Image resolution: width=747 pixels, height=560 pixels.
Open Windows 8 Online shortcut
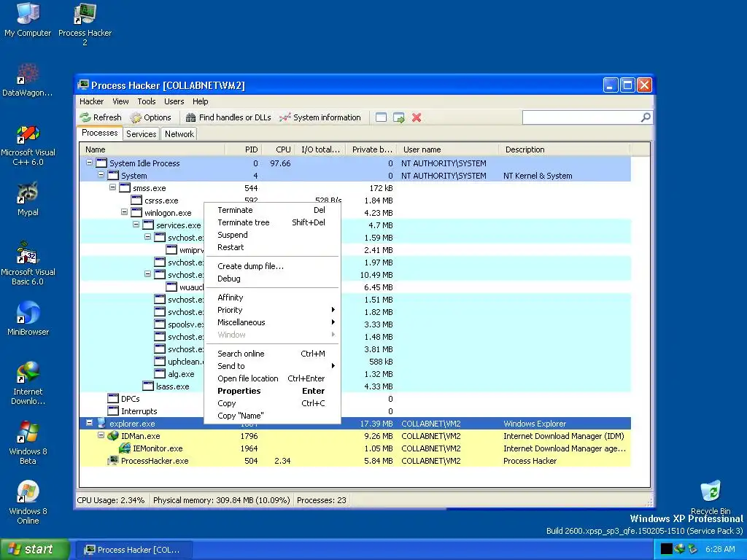point(28,502)
